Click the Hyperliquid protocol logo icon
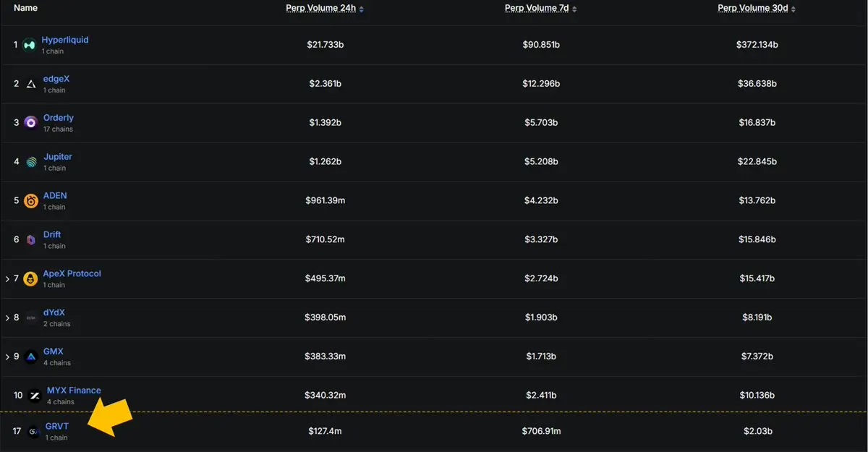This screenshot has height=452, width=868. 29,45
